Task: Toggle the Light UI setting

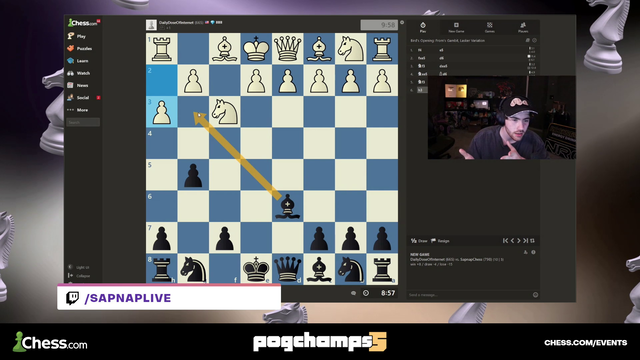Action: pos(79,267)
